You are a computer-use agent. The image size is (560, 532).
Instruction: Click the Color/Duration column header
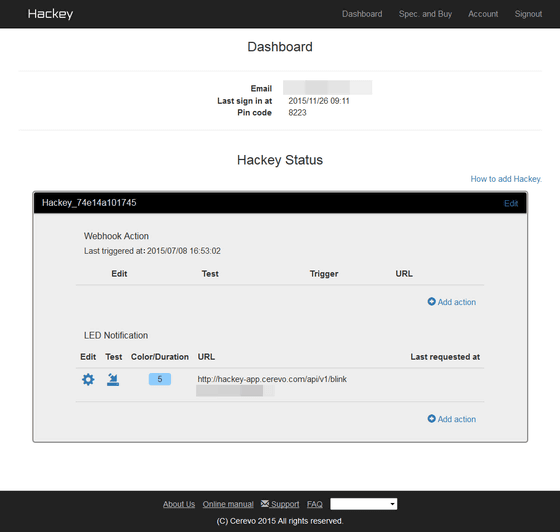tap(160, 357)
